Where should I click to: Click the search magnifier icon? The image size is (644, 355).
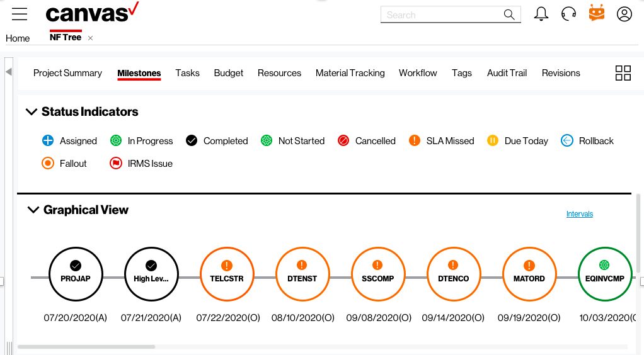[509, 14]
